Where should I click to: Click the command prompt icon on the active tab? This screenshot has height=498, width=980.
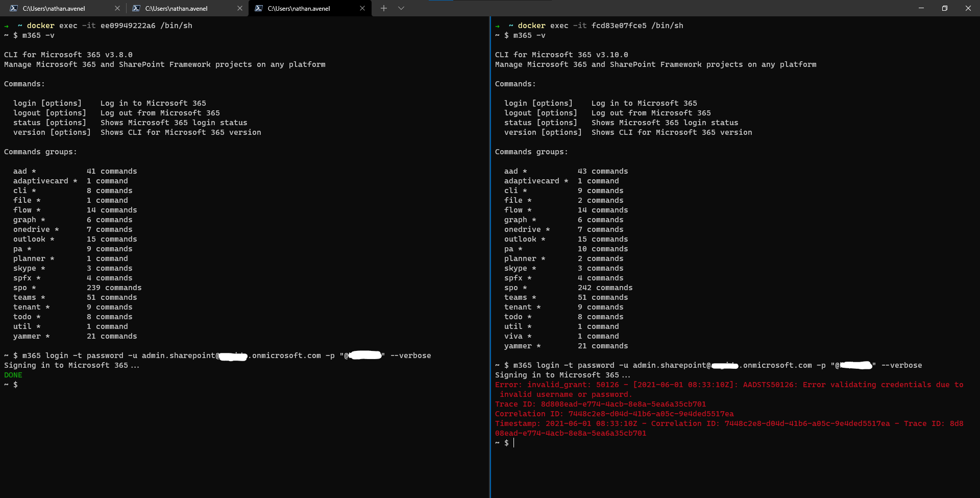pyautogui.click(x=259, y=8)
